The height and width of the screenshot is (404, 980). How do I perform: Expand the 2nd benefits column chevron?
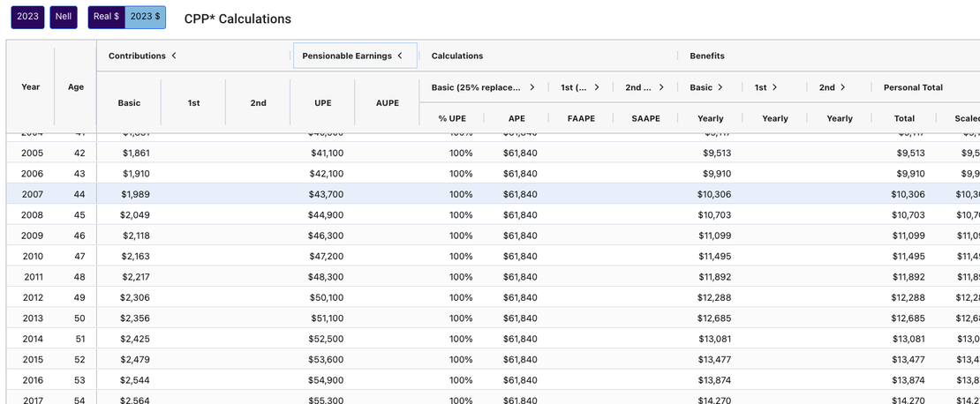843,87
